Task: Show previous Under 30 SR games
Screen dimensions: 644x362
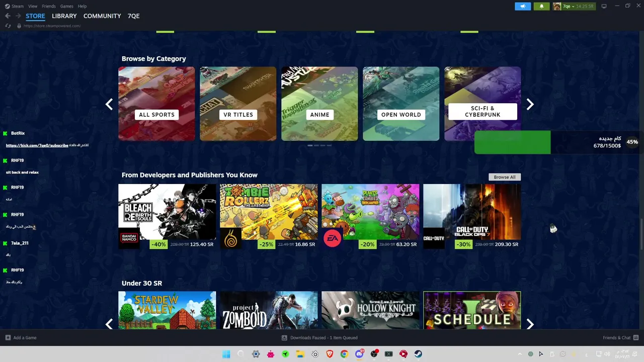Action: (x=109, y=324)
